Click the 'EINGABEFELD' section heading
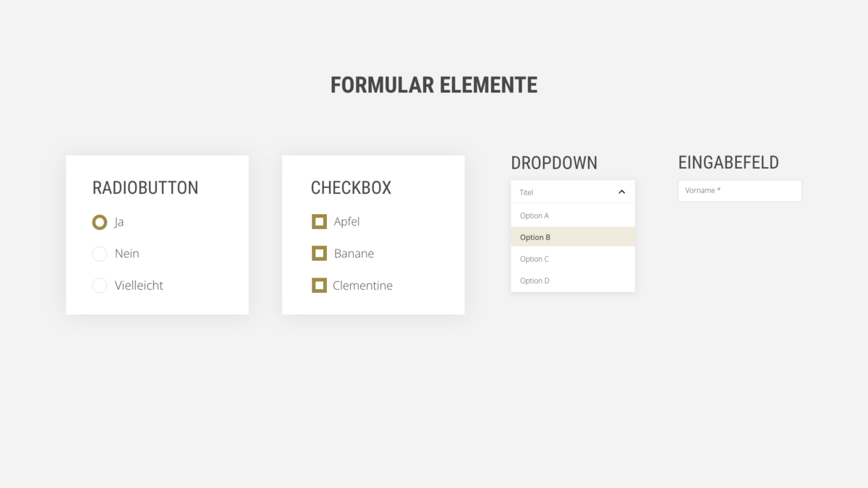Image resolution: width=868 pixels, height=488 pixels. click(728, 163)
